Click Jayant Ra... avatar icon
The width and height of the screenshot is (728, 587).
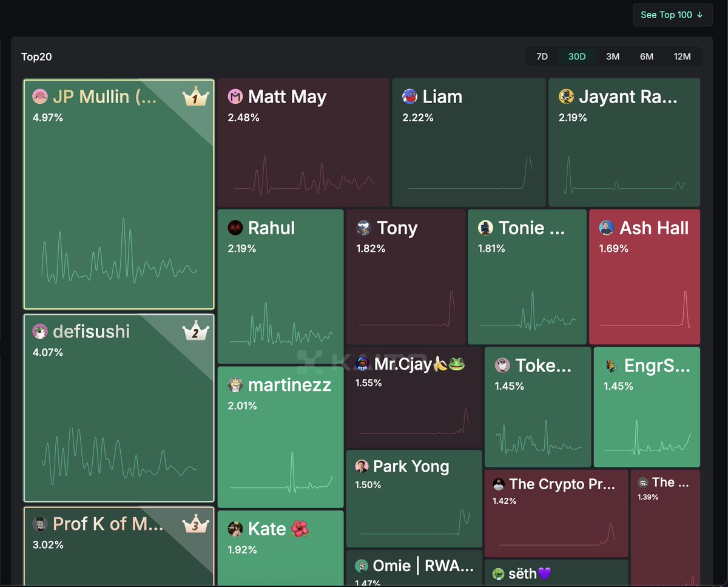566,97
